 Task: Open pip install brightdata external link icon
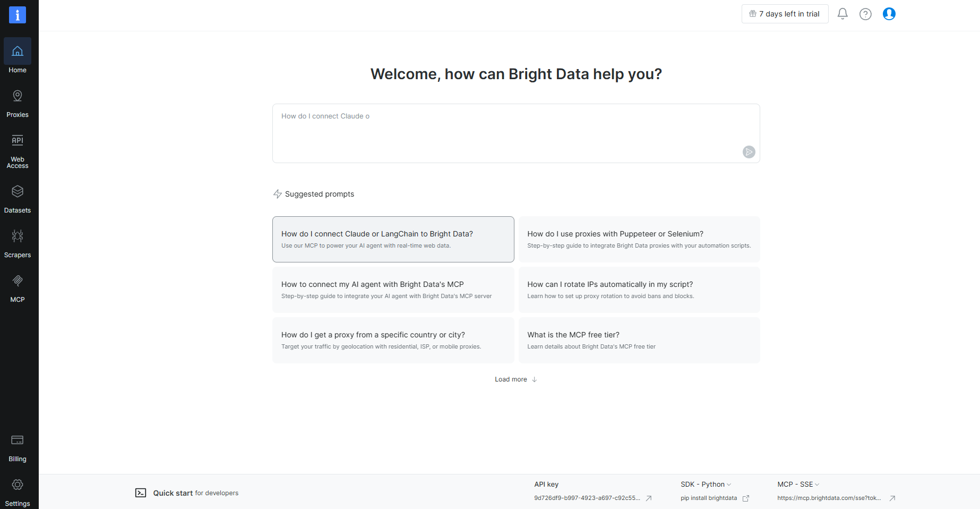click(x=746, y=498)
